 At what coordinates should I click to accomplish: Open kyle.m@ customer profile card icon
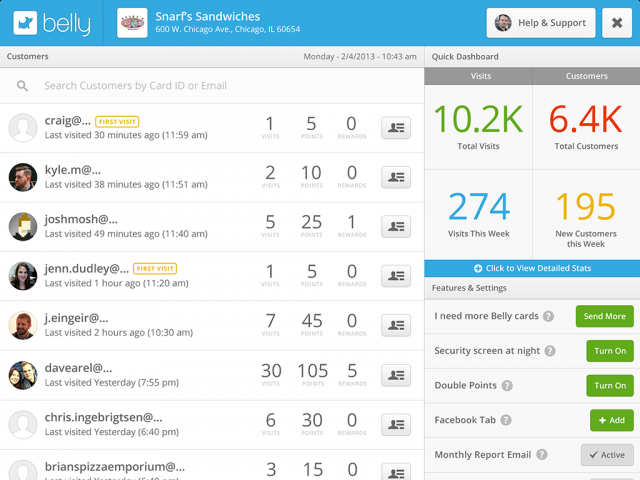(x=396, y=177)
